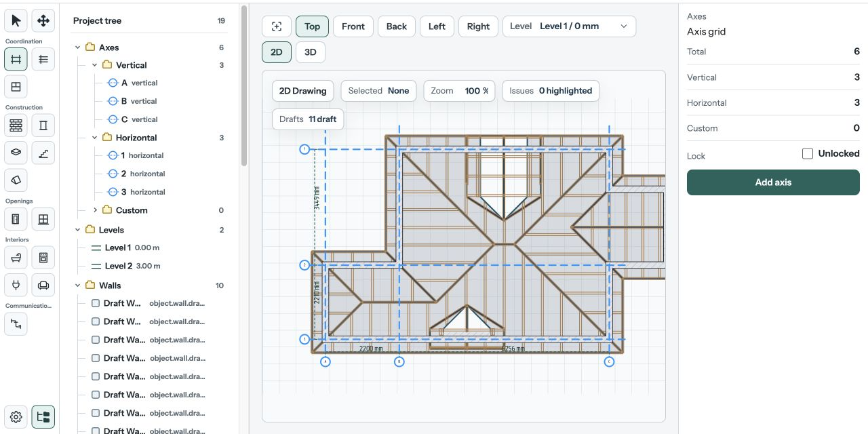
Task: Click the Zoom 100 % chip
Action: (460, 91)
